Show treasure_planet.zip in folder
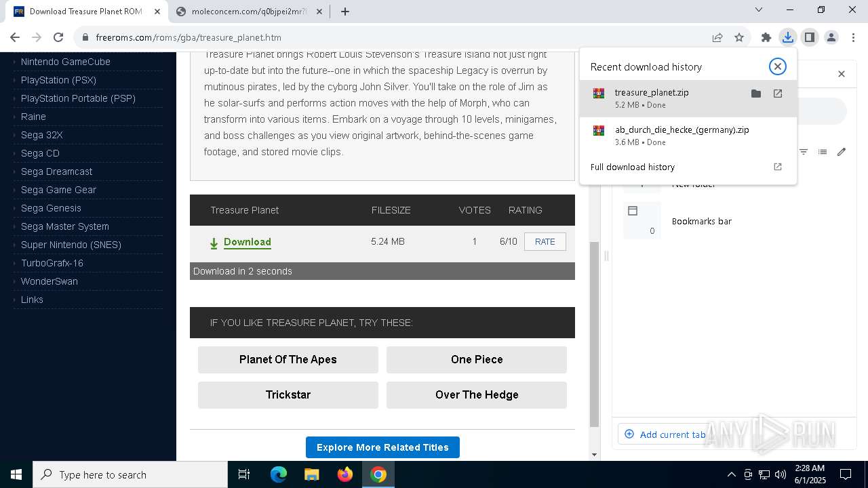 pyautogui.click(x=756, y=94)
